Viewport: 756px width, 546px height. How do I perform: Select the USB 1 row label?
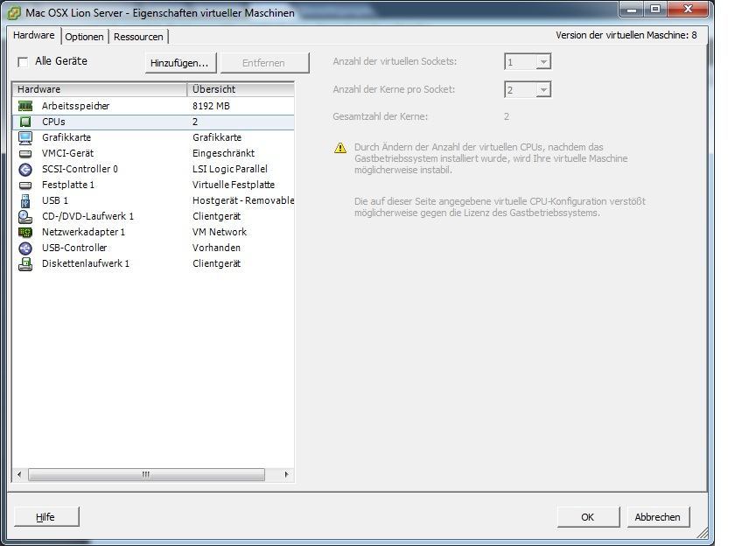[55, 200]
